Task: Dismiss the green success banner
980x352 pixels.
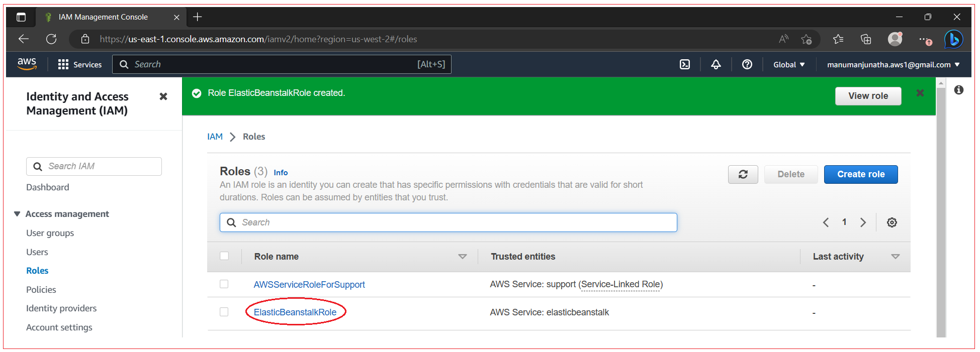Action: 920,93
